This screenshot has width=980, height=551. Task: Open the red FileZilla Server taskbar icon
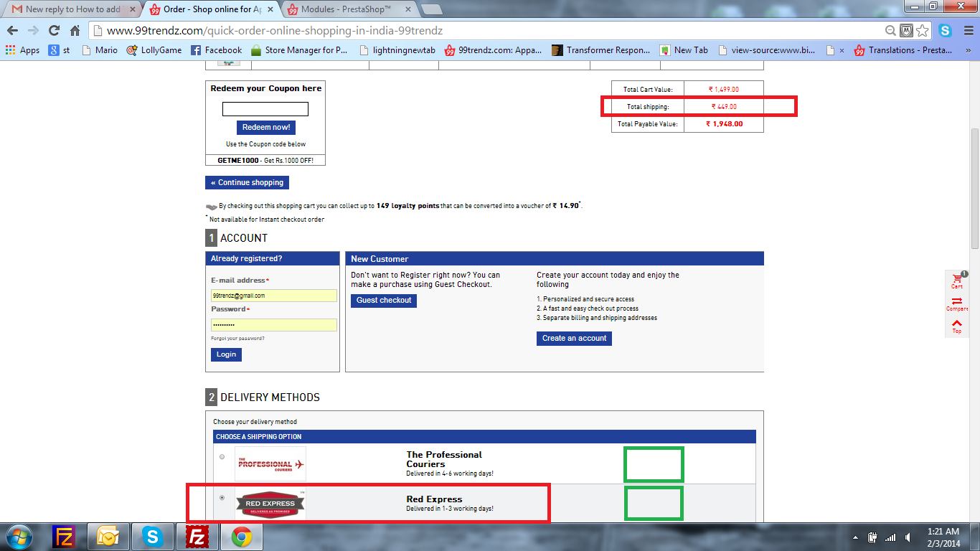(197, 537)
